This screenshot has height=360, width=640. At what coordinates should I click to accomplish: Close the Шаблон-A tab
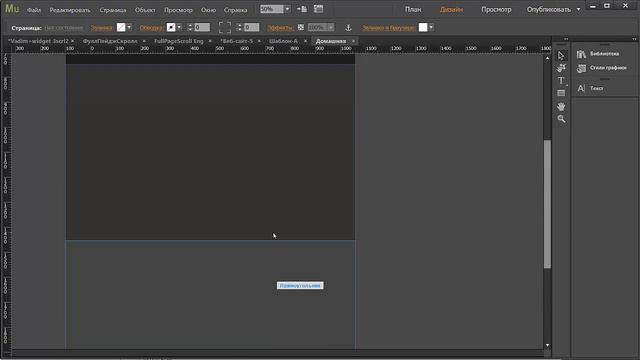pos(305,41)
